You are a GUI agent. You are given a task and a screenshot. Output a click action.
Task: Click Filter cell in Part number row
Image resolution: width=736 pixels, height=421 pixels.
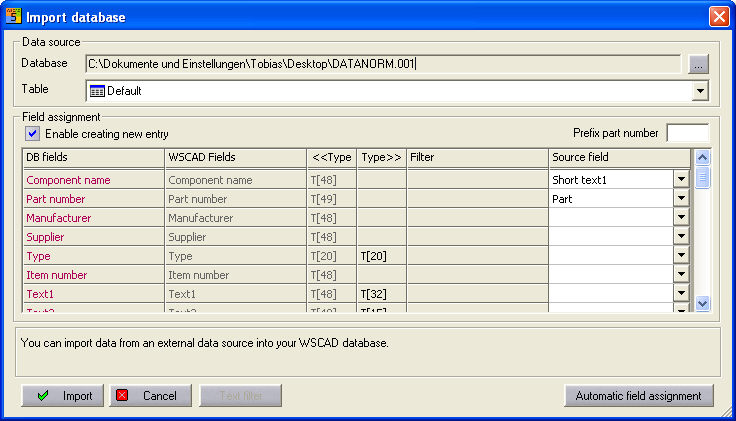click(x=477, y=199)
